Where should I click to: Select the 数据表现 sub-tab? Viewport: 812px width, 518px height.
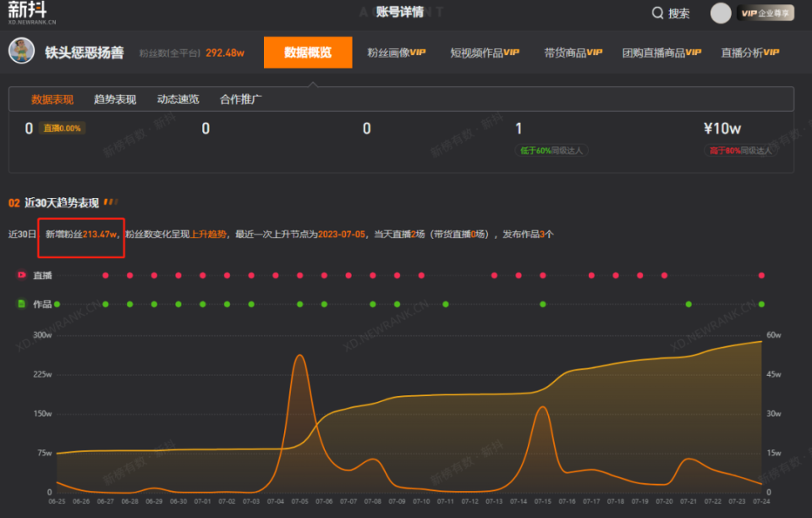[52, 100]
